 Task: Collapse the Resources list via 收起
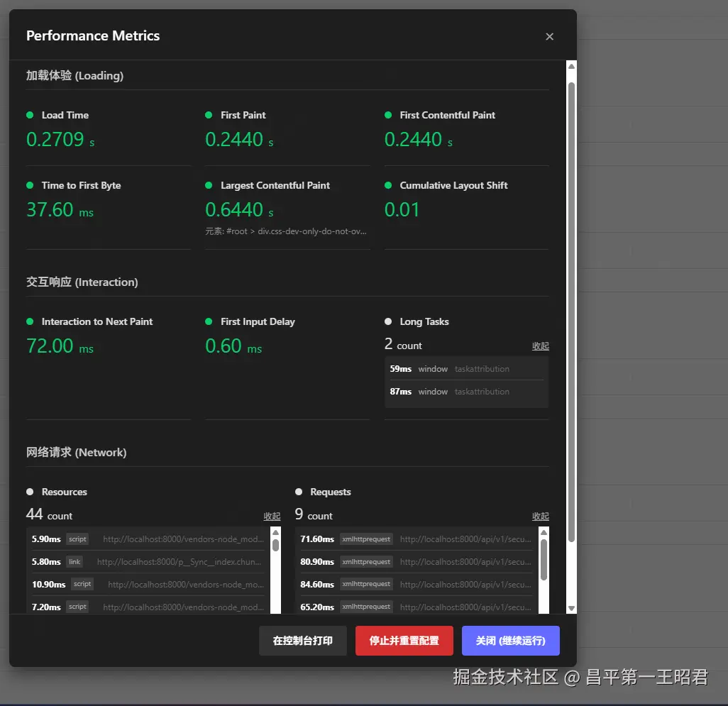(272, 516)
